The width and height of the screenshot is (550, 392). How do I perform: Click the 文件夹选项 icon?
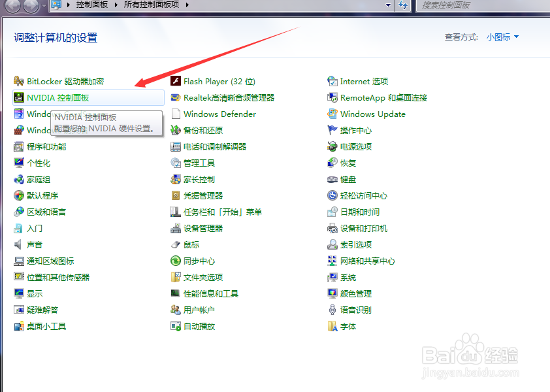(x=175, y=277)
